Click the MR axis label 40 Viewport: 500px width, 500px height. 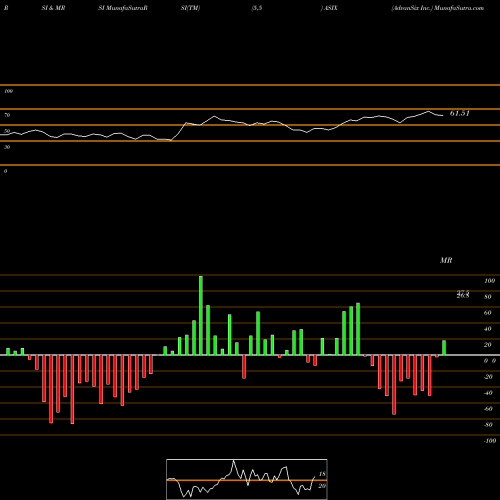tap(488, 329)
